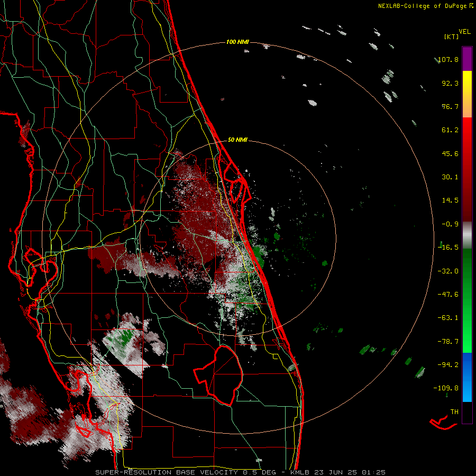Select the 92.3 scale value
The width and height of the screenshot is (476, 476).
point(450,83)
